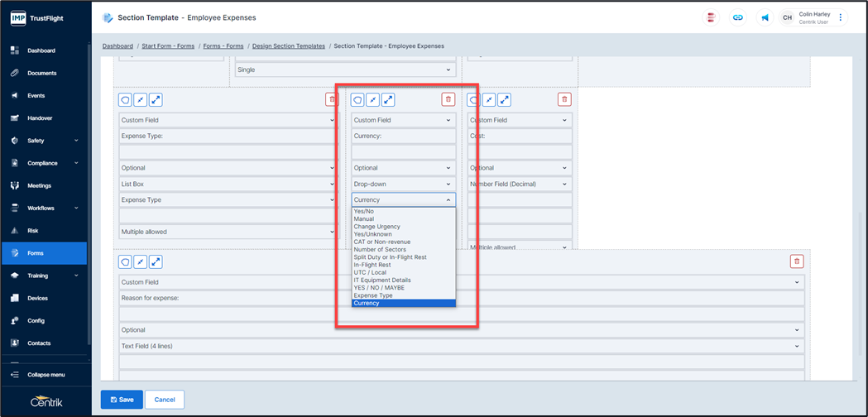Expand the Number Field (Decimal) dropdown
The width and height of the screenshot is (868, 417).
(519, 184)
